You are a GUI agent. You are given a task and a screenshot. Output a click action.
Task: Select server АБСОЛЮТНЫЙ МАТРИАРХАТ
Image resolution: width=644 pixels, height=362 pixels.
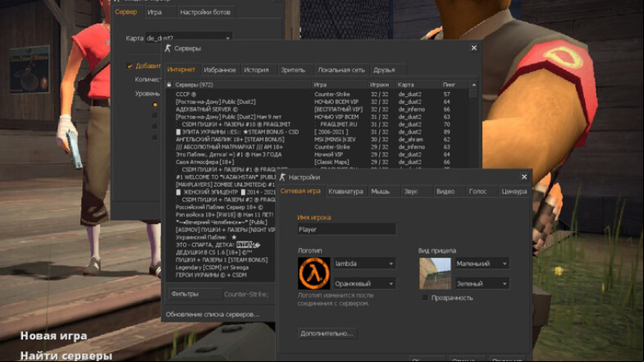[x=316, y=147]
